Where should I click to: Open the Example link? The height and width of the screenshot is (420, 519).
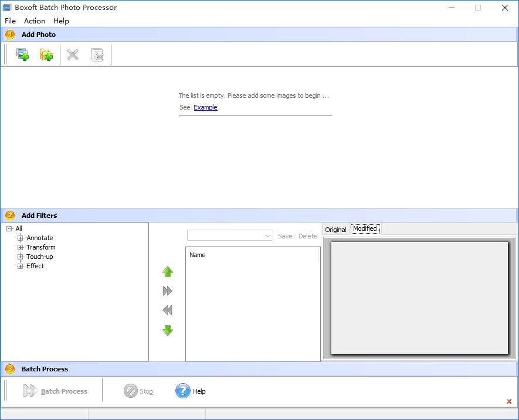[206, 107]
